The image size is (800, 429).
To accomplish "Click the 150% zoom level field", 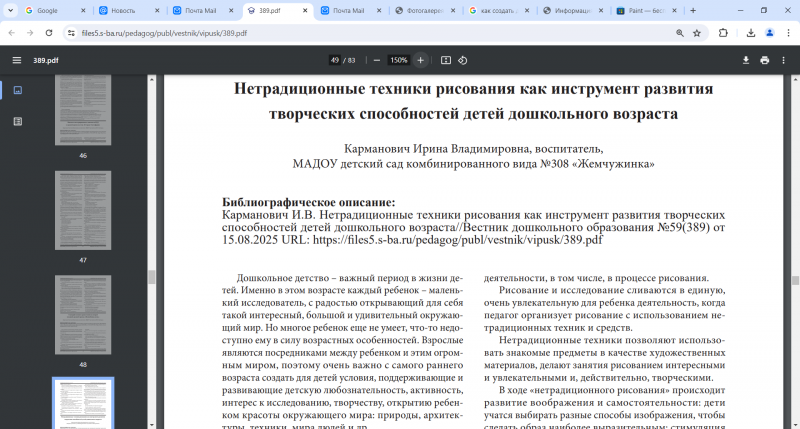I will click(x=398, y=60).
